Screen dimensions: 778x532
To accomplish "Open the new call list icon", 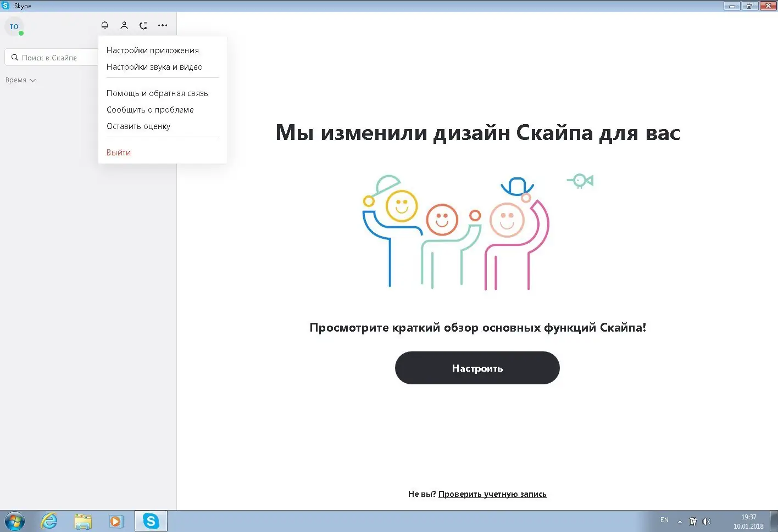I will click(143, 25).
